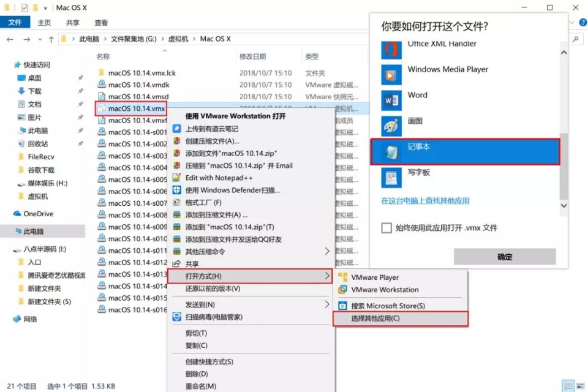
Task: Click '此电脑' in the address bar path
Action: tap(89, 39)
